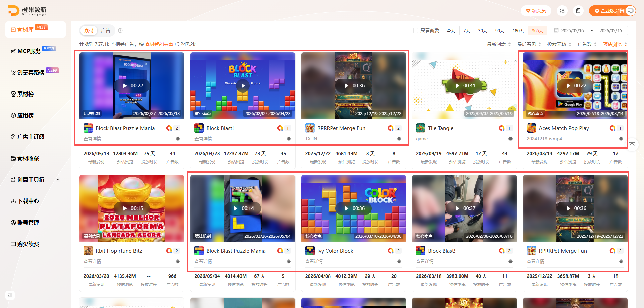Select the 30天 time range
This screenshot has height=308, width=644.
(x=483, y=30)
